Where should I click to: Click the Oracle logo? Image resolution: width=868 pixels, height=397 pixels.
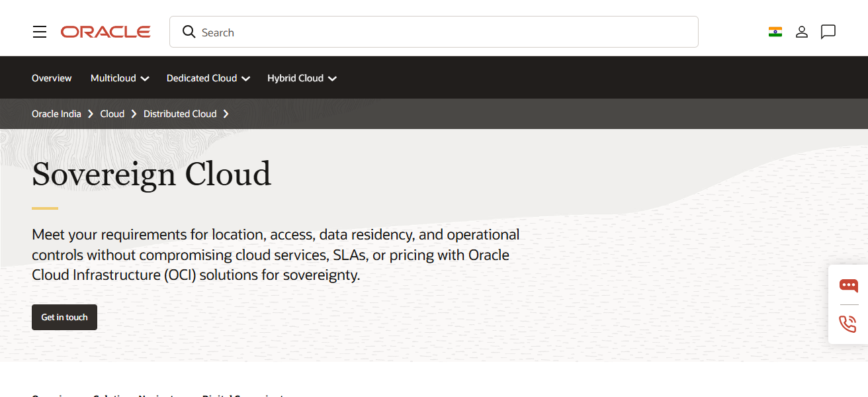click(x=105, y=31)
